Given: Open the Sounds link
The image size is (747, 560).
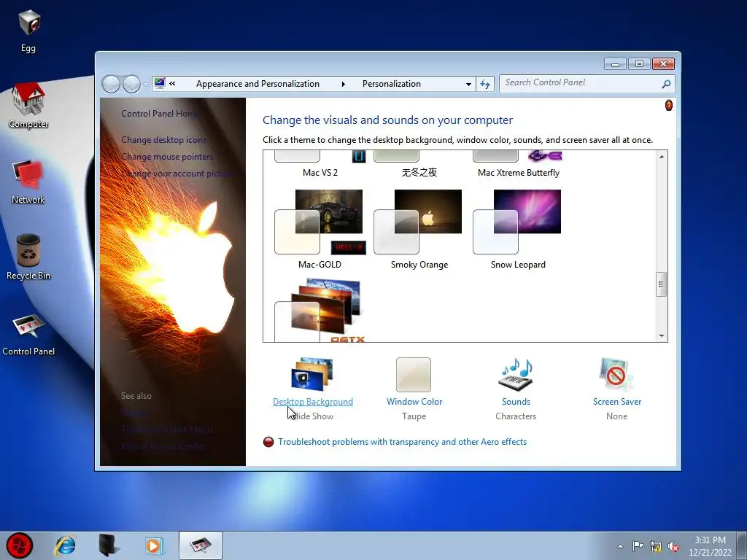Looking at the screenshot, I should [x=516, y=402].
